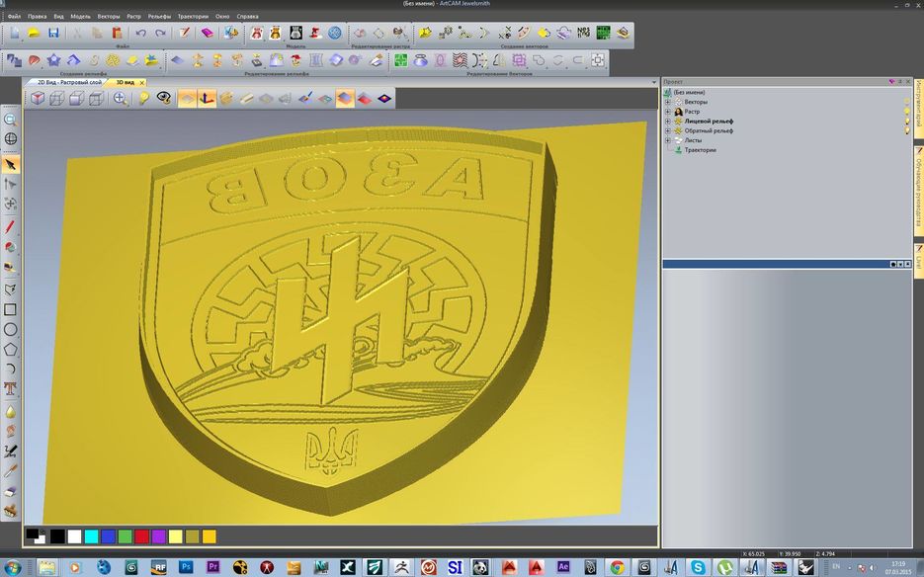Open the Файл menu

click(14, 17)
